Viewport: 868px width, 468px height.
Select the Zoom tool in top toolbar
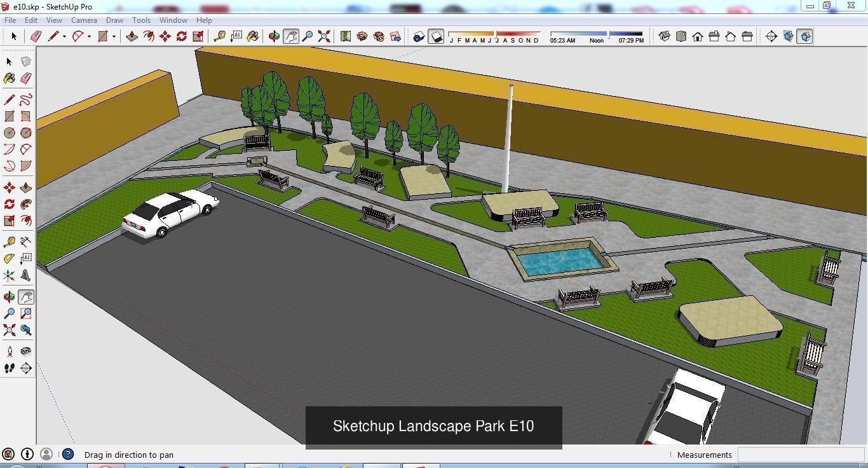coord(308,36)
